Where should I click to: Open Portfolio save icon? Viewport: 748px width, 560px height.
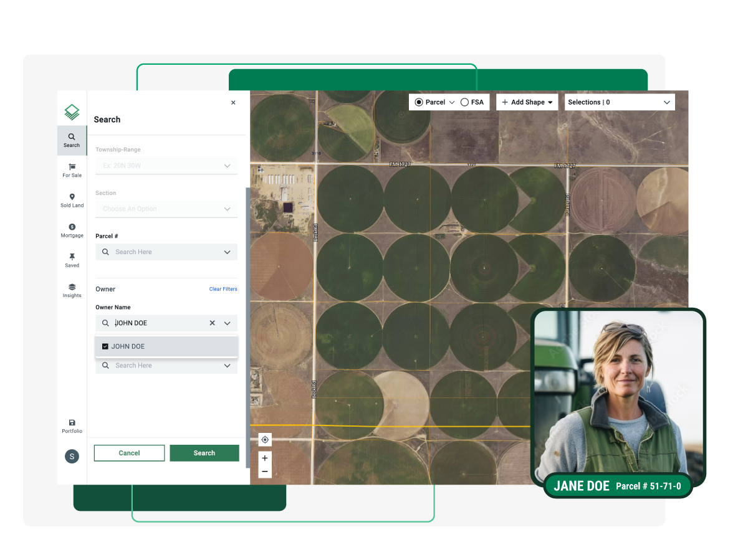click(72, 426)
